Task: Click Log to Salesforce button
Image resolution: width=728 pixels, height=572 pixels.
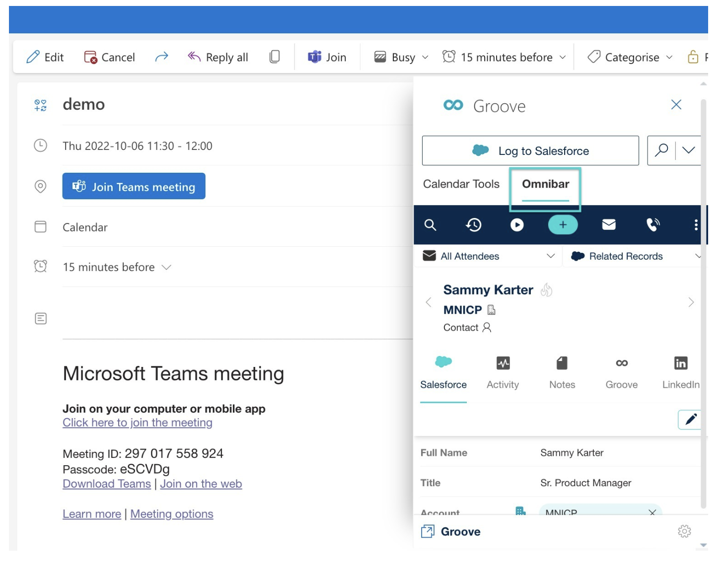Action: 530,150
